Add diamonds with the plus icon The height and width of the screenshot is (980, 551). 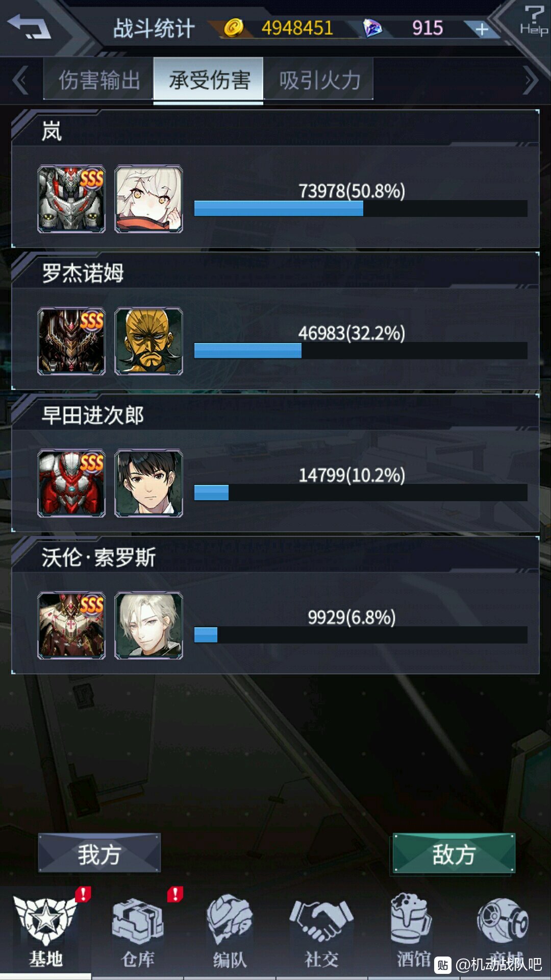[x=482, y=30]
